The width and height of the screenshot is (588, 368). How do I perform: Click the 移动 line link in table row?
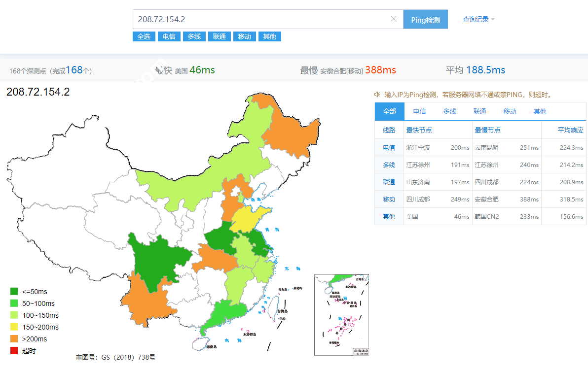389,199
